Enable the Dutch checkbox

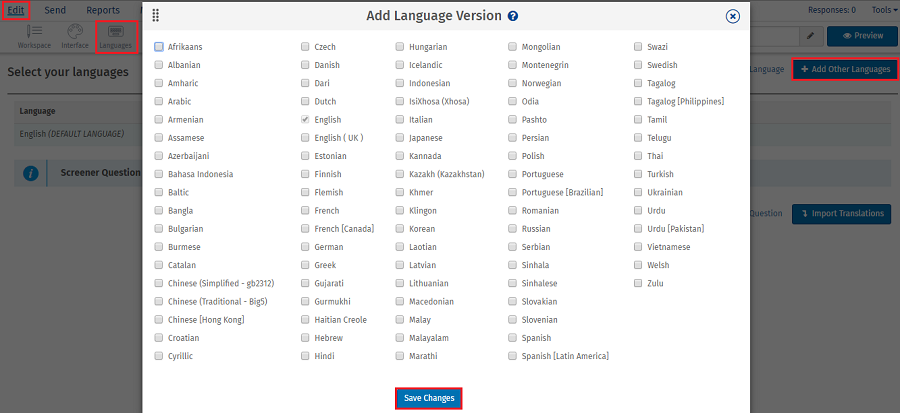click(x=305, y=102)
